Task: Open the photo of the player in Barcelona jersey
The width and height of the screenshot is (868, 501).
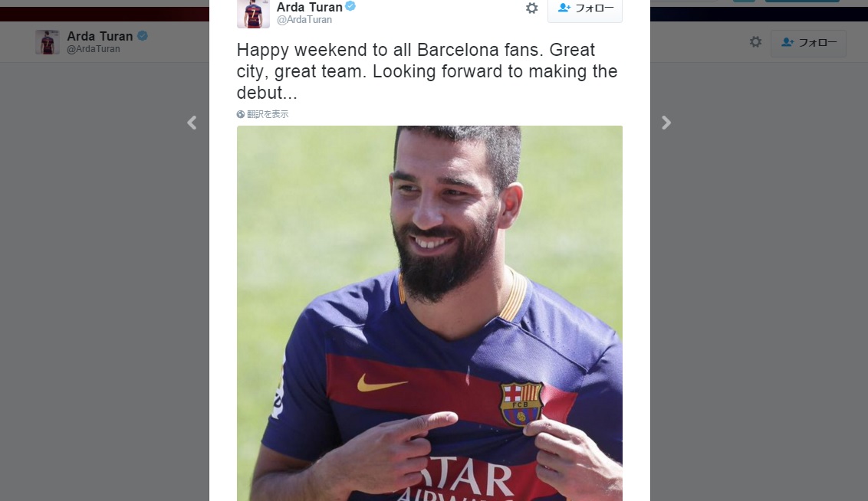Action: 429,313
